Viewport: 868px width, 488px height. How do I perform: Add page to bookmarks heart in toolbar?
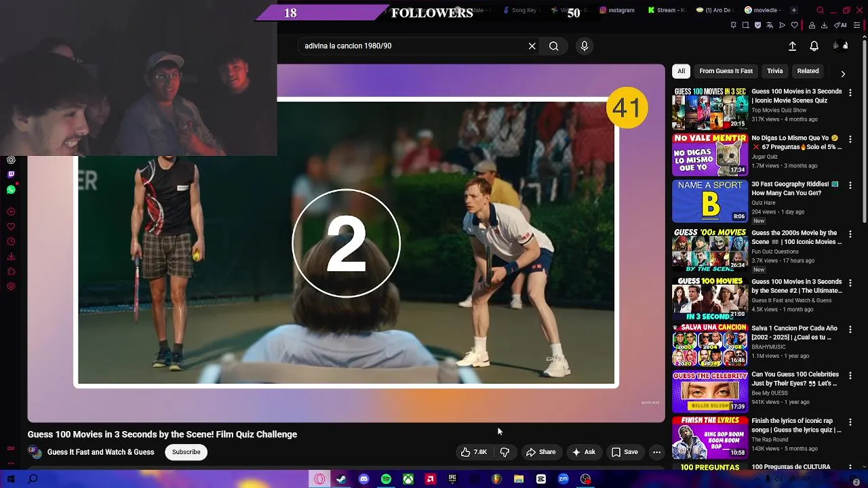pyautogui.click(x=795, y=26)
